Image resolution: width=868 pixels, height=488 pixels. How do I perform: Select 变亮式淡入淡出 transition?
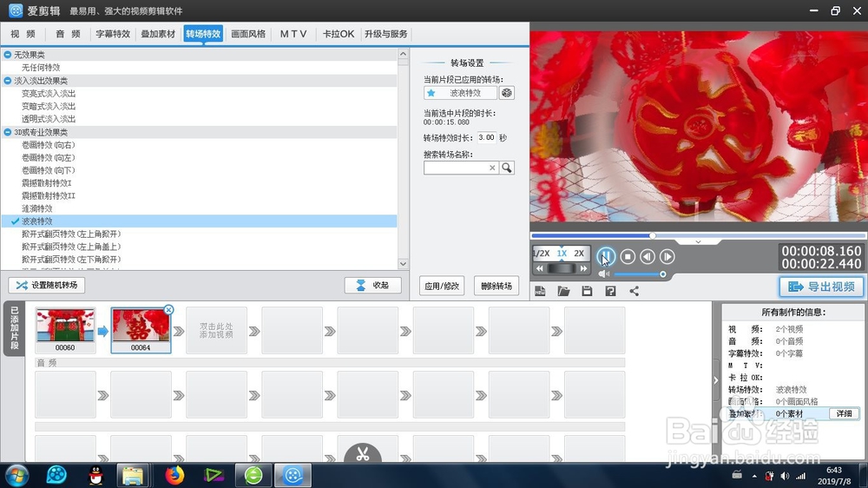pos(49,94)
